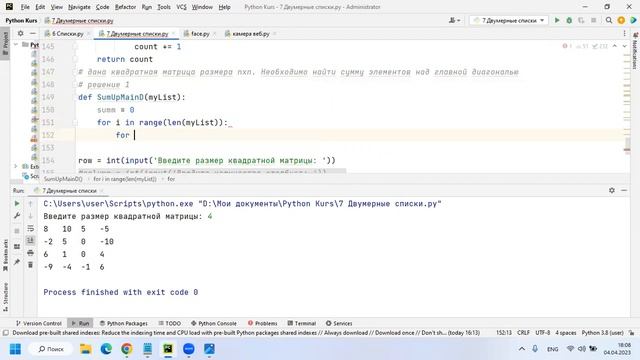Open the File menu
This screenshot has width=640, height=360.
pyautogui.click(x=25, y=7)
